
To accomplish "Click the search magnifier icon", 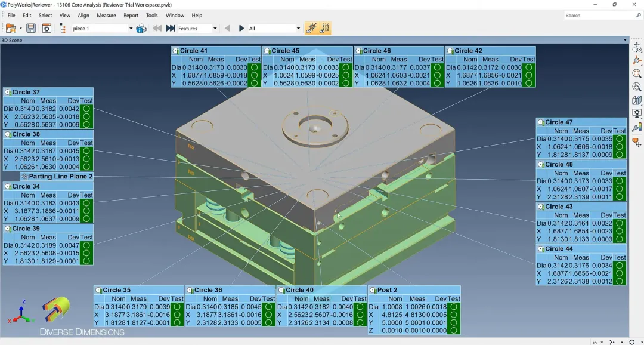I will [x=638, y=15].
